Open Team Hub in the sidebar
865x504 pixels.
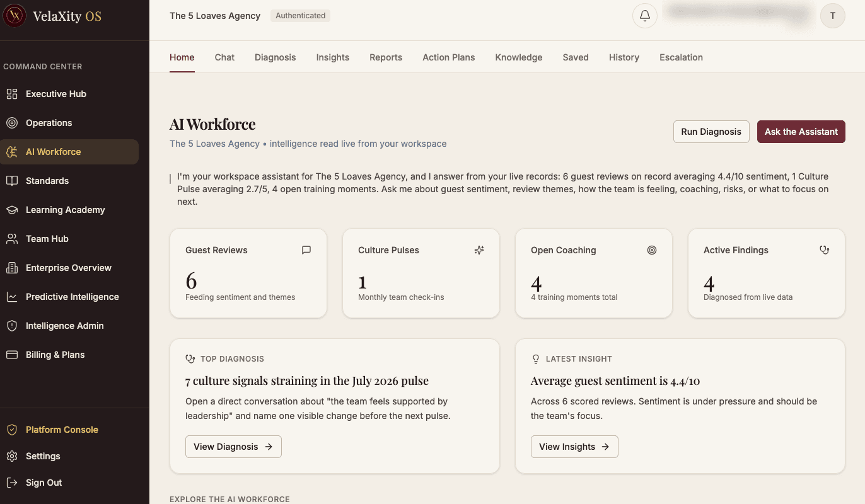tap(69, 239)
